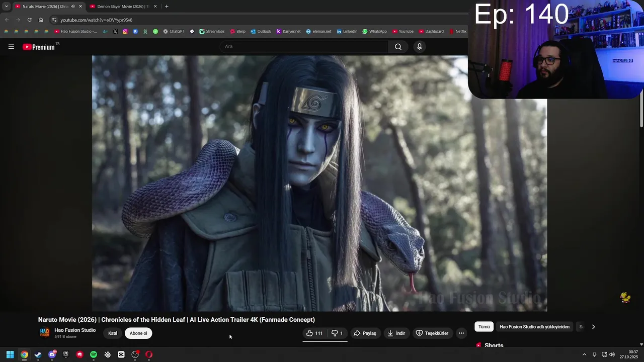Open Blerp bookmark
The width and height of the screenshot is (644, 362).
237,31
